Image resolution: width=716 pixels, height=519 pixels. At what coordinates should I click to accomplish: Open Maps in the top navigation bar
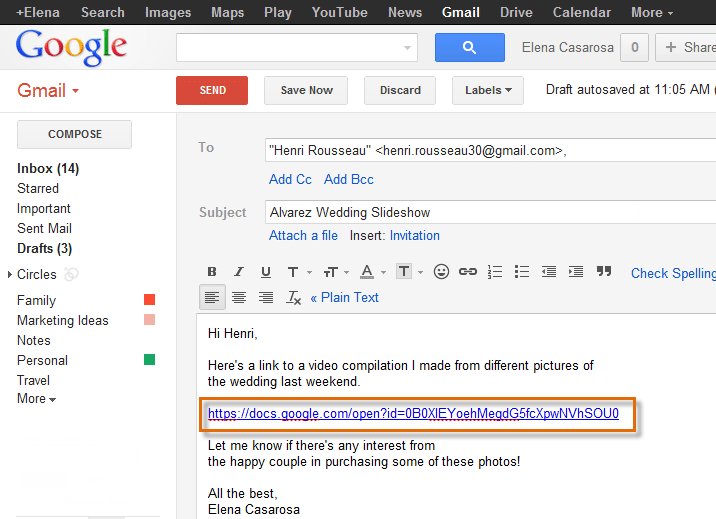[227, 12]
